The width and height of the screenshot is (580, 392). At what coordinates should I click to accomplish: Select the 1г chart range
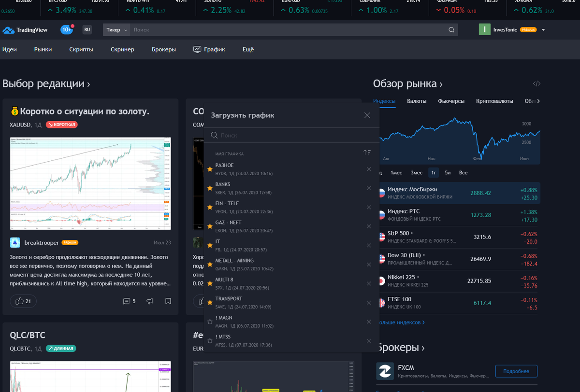click(434, 172)
